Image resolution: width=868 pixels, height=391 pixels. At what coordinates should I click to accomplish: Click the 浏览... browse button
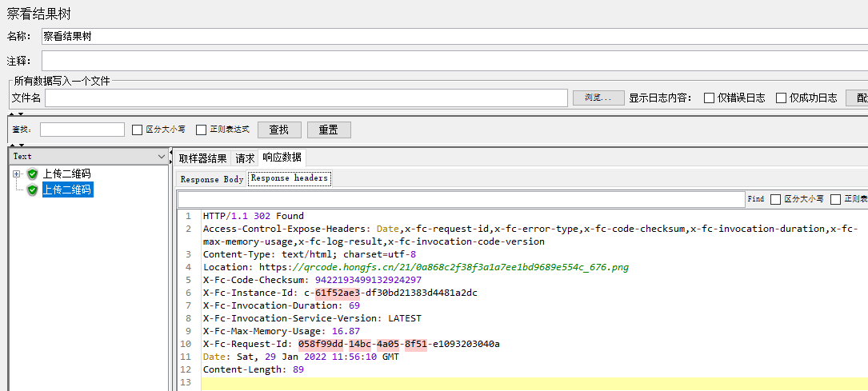[x=598, y=98]
